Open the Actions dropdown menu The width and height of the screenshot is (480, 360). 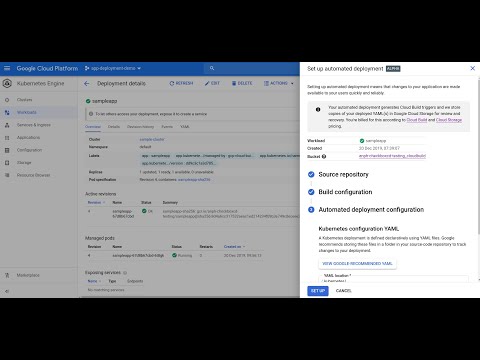pyautogui.click(x=279, y=83)
